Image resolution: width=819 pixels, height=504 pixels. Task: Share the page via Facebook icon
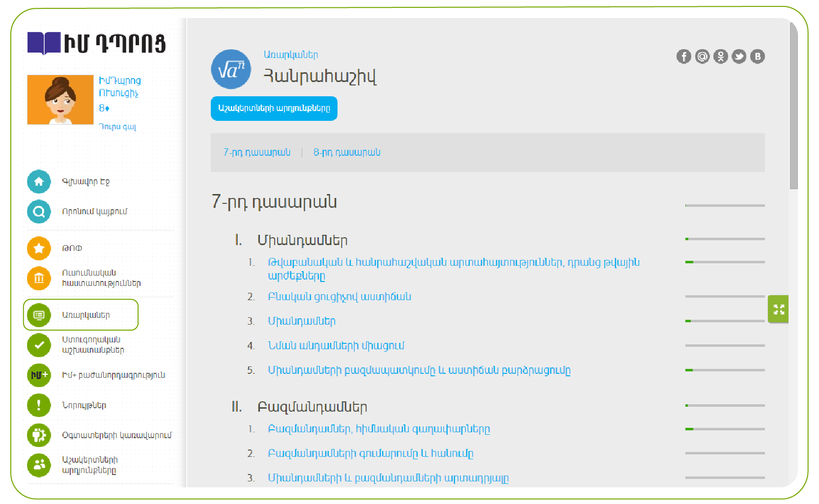point(683,56)
